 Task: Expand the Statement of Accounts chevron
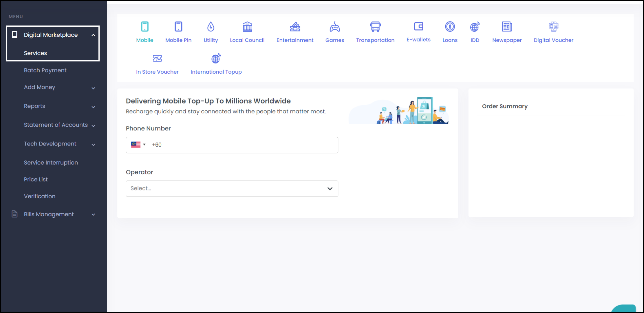(x=93, y=126)
